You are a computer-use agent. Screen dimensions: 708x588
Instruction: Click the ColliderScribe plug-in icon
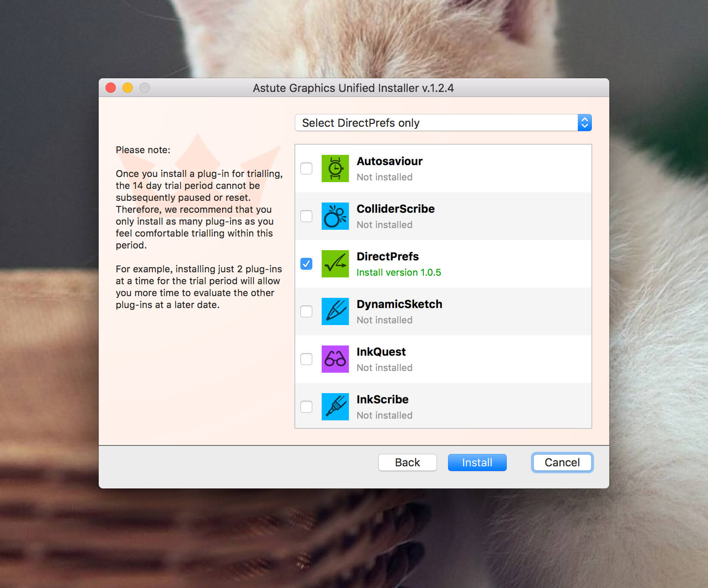tap(335, 216)
